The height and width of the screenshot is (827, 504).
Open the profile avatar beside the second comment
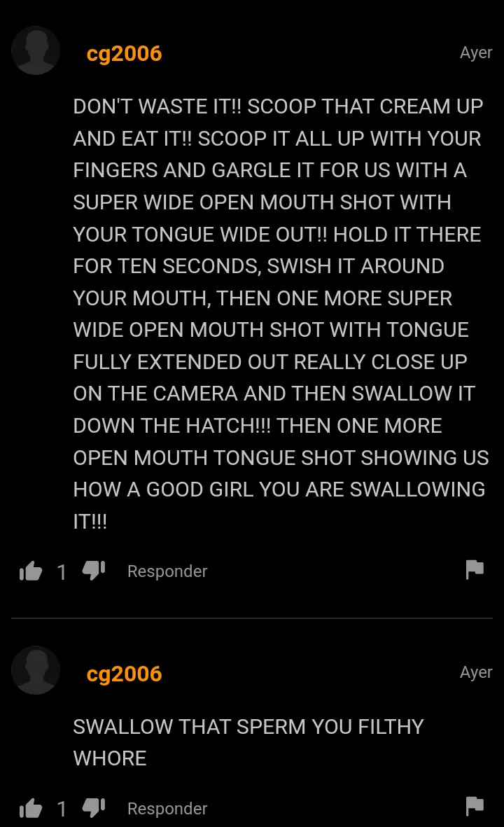click(36, 670)
